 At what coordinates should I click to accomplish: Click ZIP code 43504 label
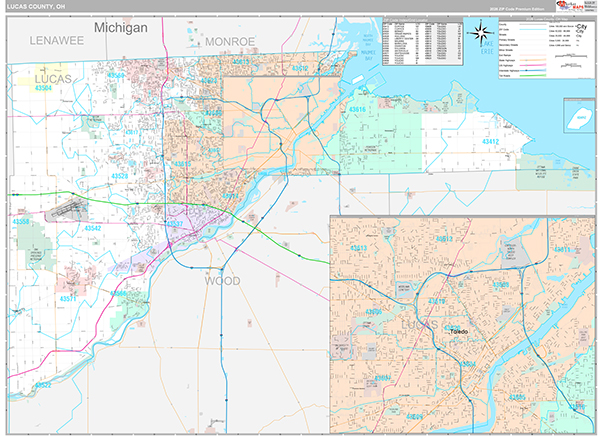coord(43,88)
